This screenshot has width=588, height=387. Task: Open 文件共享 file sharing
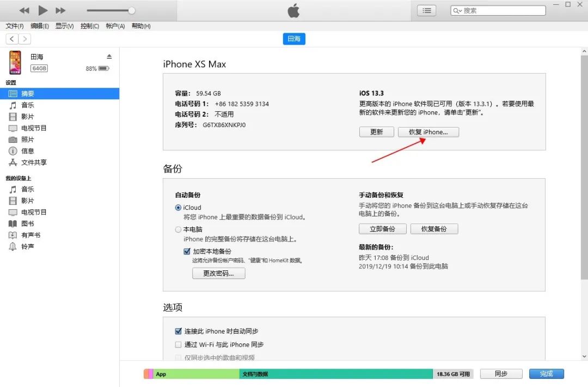(x=60, y=162)
